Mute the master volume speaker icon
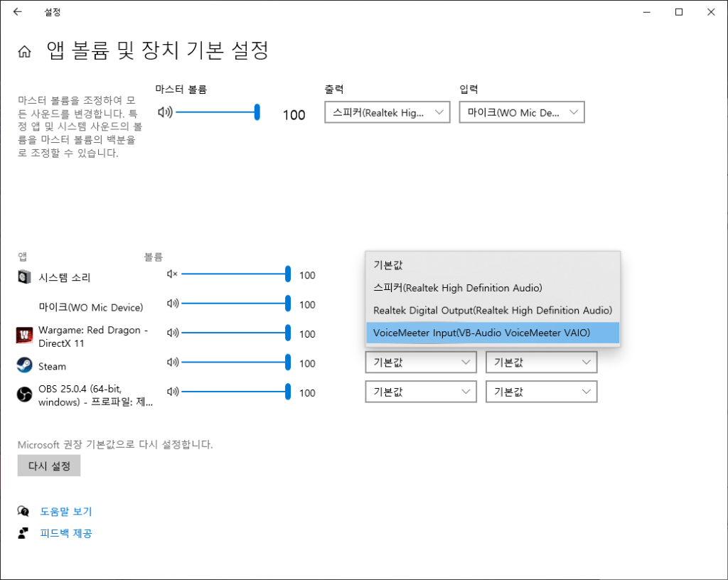The image size is (728, 580). 165,112
